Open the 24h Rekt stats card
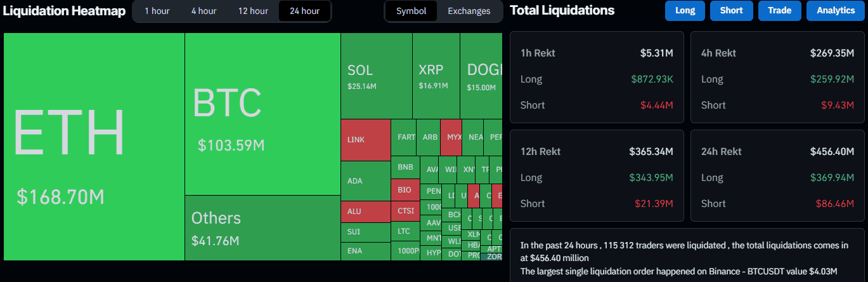The width and height of the screenshot is (868, 282). click(777, 176)
